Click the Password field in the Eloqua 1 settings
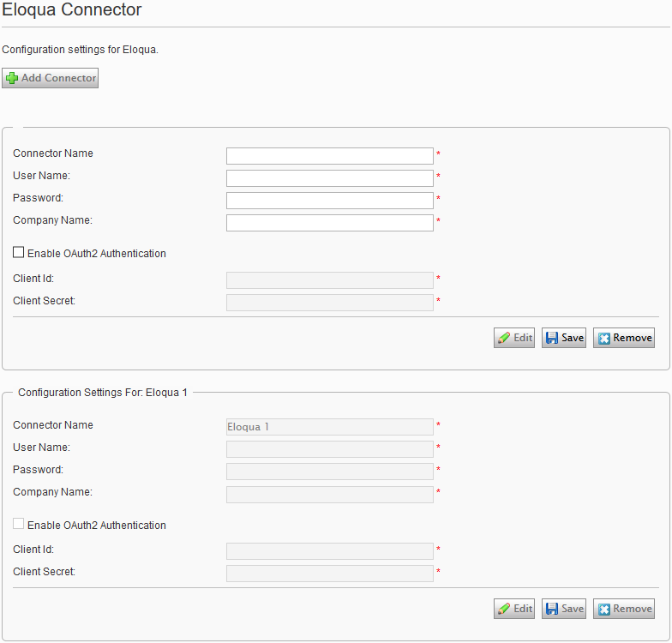Image resolution: width=672 pixels, height=643 pixels. (329, 472)
